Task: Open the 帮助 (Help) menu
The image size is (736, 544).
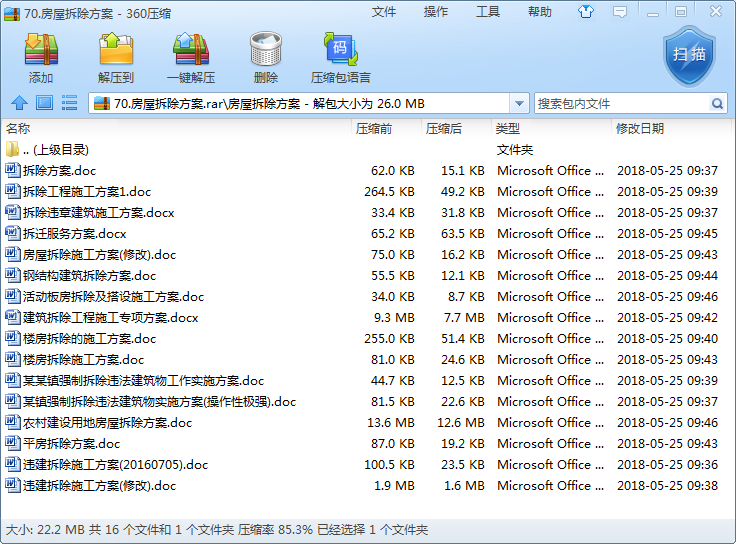Action: (540, 12)
